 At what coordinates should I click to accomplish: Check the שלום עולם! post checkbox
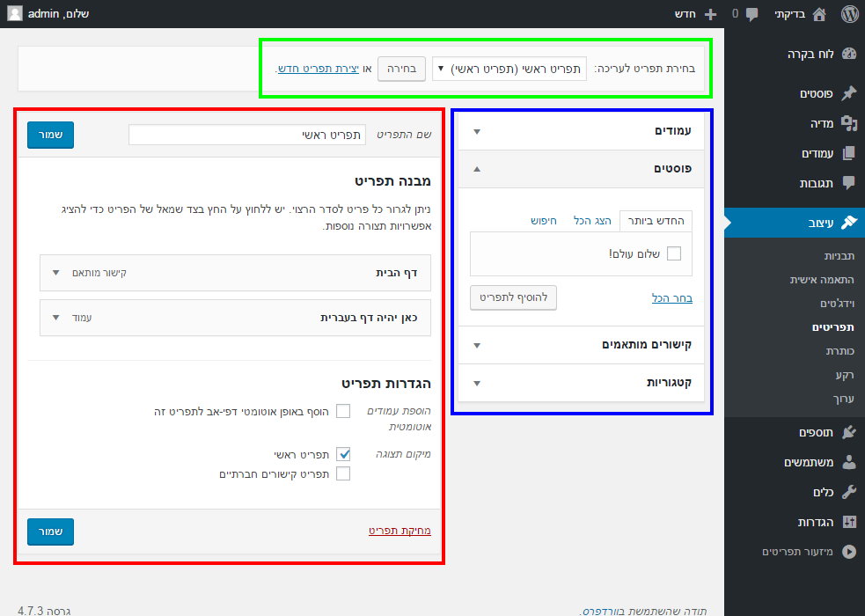pyautogui.click(x=673, y=253)
